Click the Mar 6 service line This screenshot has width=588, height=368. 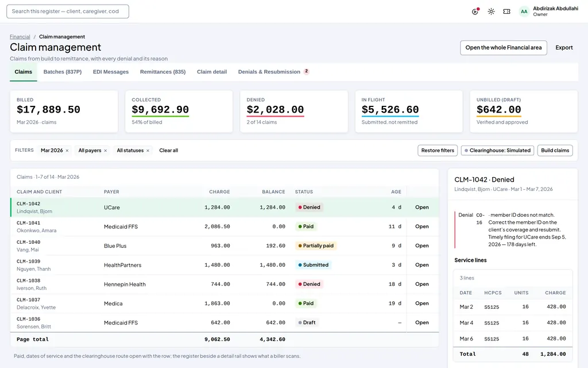click(x=513, y=339)
